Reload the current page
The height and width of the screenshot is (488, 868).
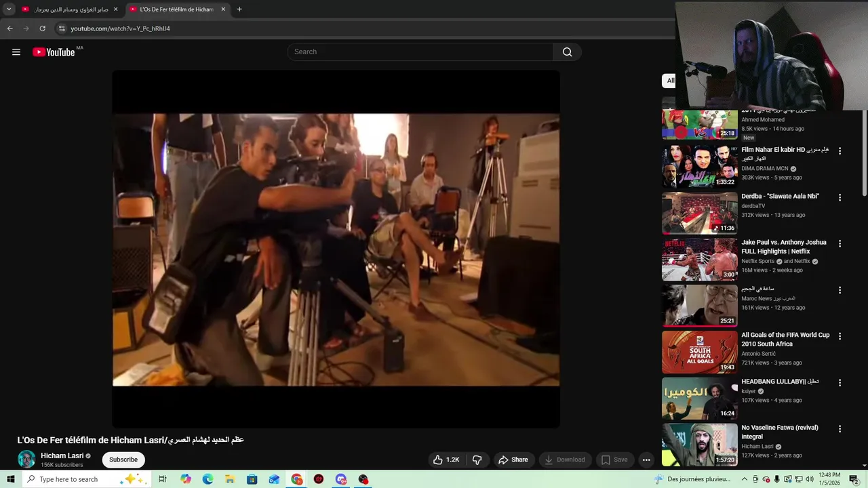(42, 28)
